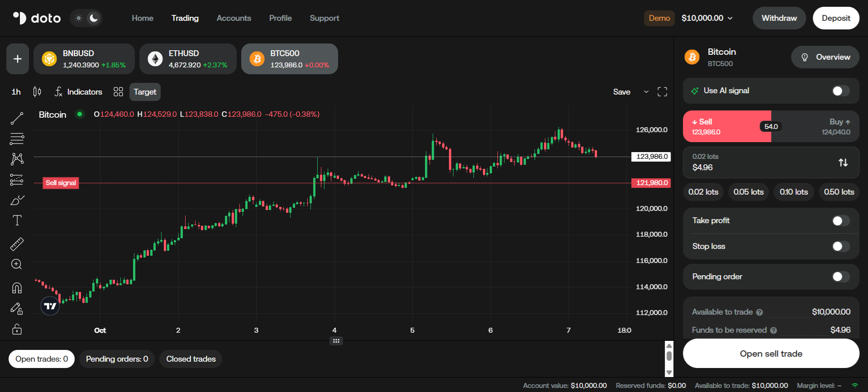Select the pattern drawing tool

click(17, 159)
